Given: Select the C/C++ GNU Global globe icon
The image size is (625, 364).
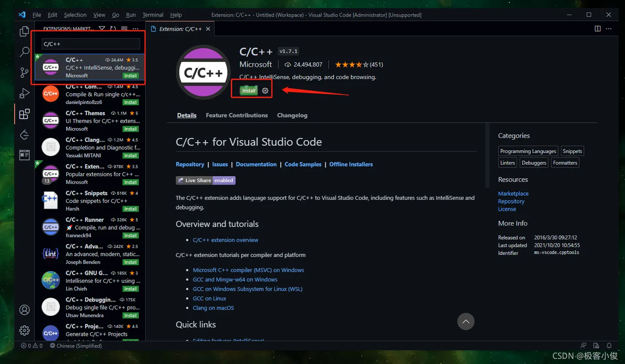Looking at the screenshot, I should pos(51,280).
